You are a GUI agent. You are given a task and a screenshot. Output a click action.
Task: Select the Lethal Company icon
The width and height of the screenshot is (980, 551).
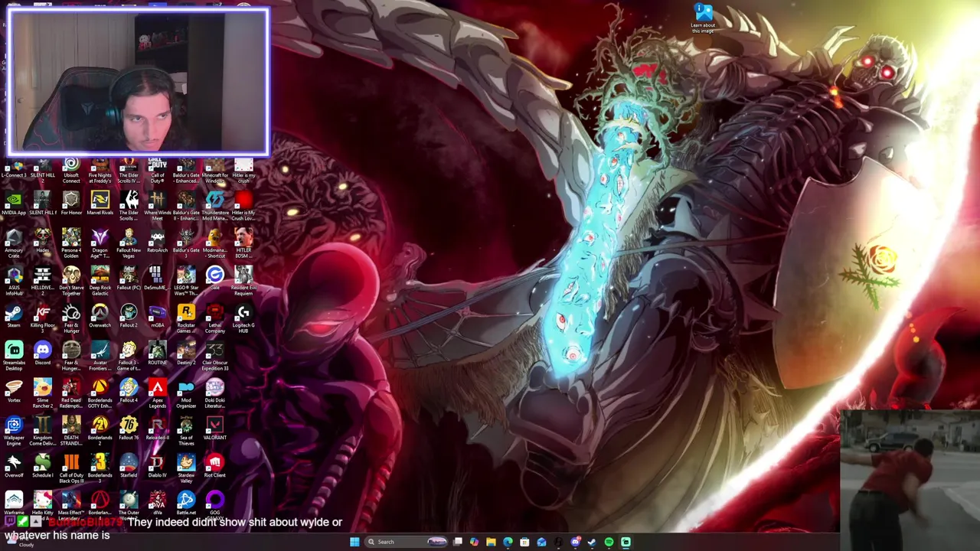click(214, 319)
